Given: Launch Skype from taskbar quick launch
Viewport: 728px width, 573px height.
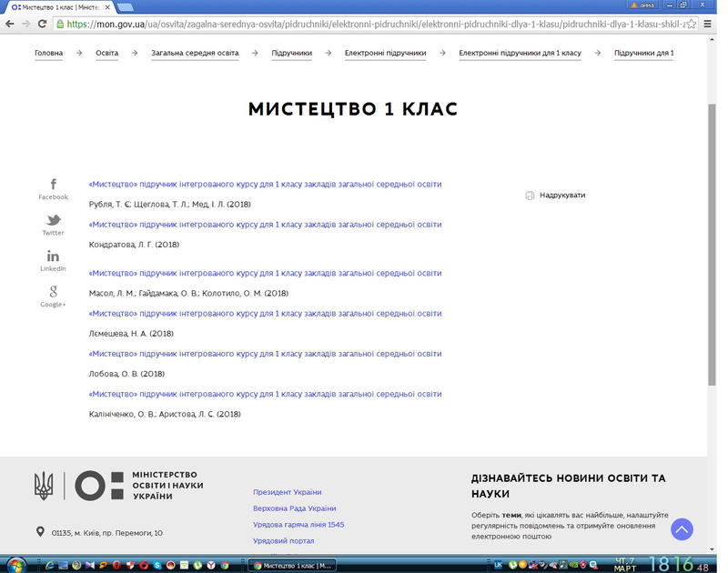Looking at the screenshot, I should tap(157, 565).
